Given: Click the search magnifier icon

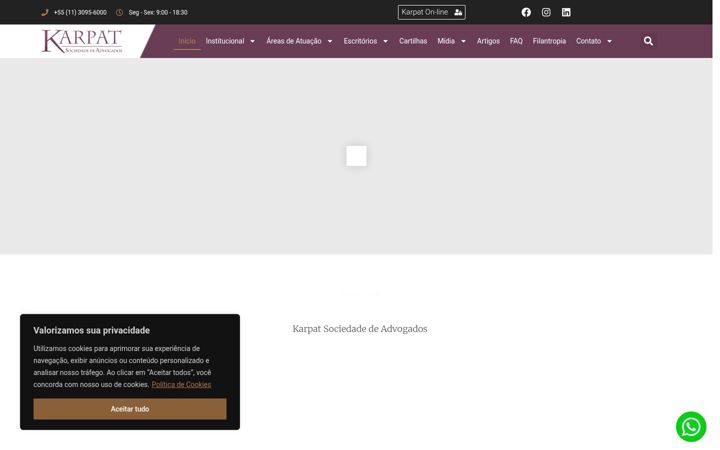Looking at the screenshot, I should point(648,41).
